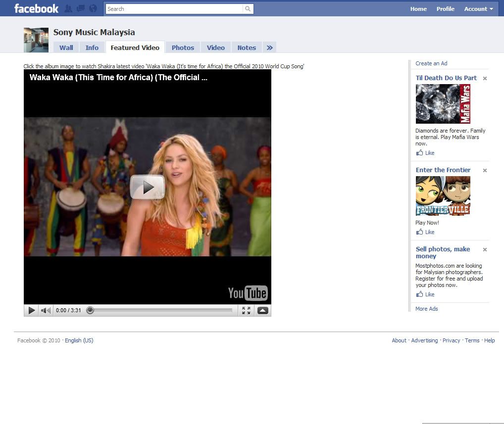The width and height of the screenshot is (504, 424).
Task: Open Enter the Frontier ad title
Action: click(x=443, y=170)
